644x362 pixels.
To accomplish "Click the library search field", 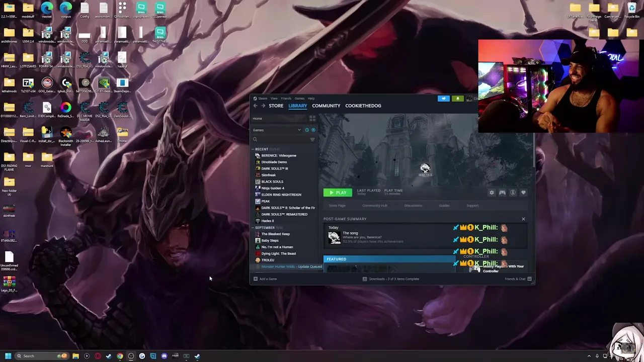I will coord(280,139).
